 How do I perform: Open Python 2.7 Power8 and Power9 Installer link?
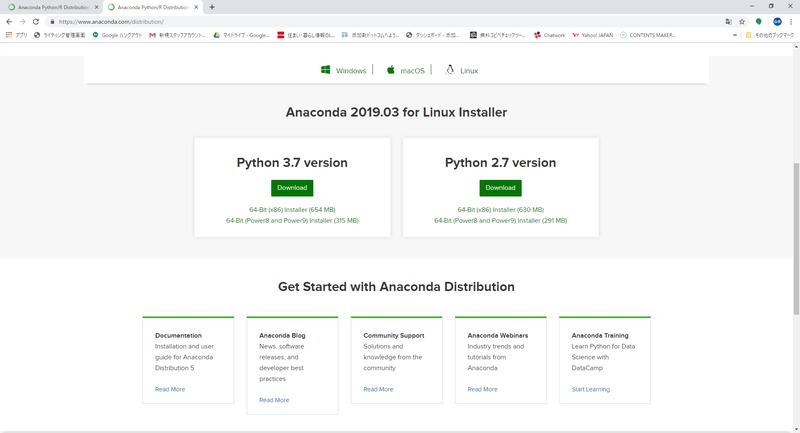point(501,221)
